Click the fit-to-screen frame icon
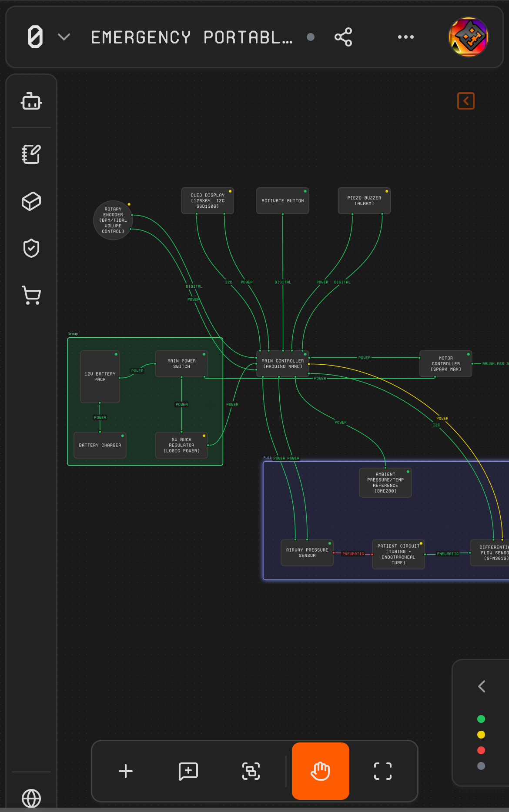Image resolution: width=509 pixels, height=812 pixels. pyautogui.click(x=383, y=771)
